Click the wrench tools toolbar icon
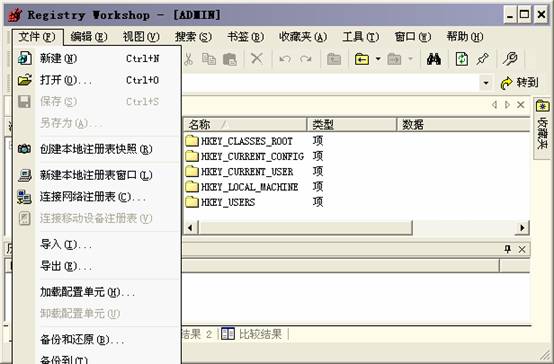 pyautogui.click(x=510, y=59)
